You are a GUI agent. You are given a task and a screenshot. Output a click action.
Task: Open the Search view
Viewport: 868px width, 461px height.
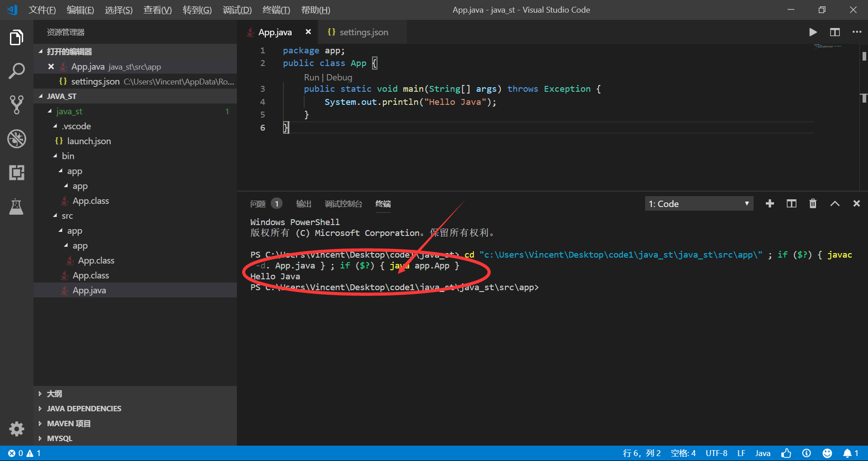[17, 71]
